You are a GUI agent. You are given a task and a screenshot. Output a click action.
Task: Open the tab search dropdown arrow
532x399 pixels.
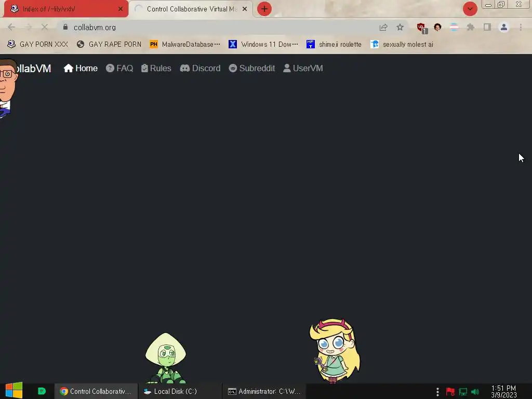[470, 9]
